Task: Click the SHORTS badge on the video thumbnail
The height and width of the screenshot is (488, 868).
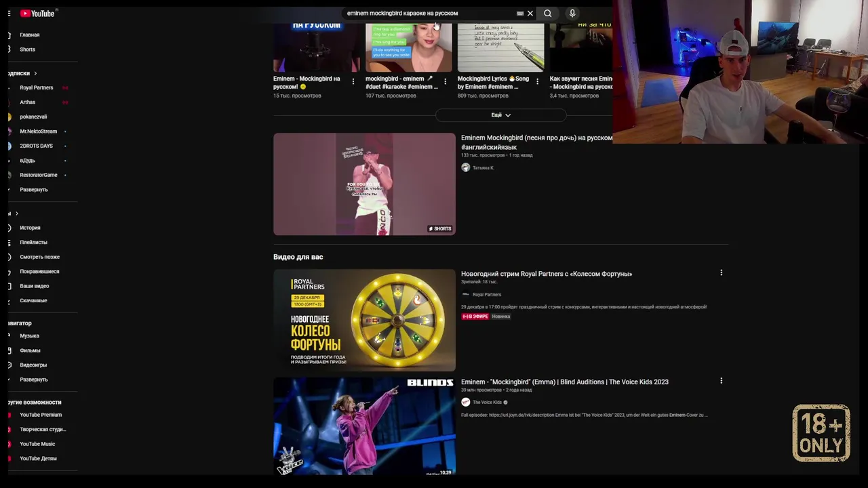Action: pyautogui.click(x=440, y=229)
